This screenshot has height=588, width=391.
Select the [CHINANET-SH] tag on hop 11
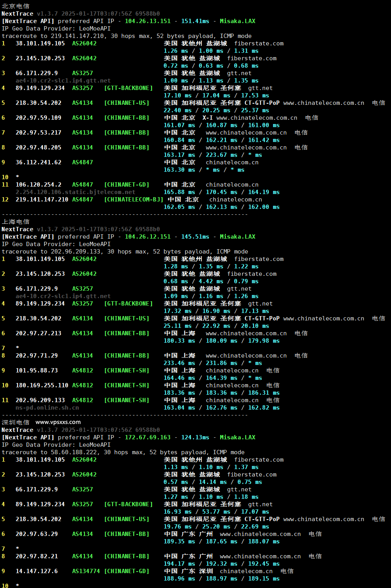(127, 400)
